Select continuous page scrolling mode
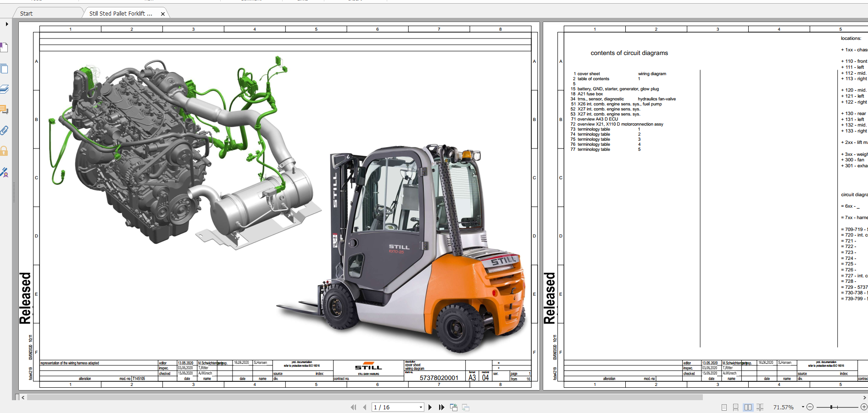 (x=736, y=407)
